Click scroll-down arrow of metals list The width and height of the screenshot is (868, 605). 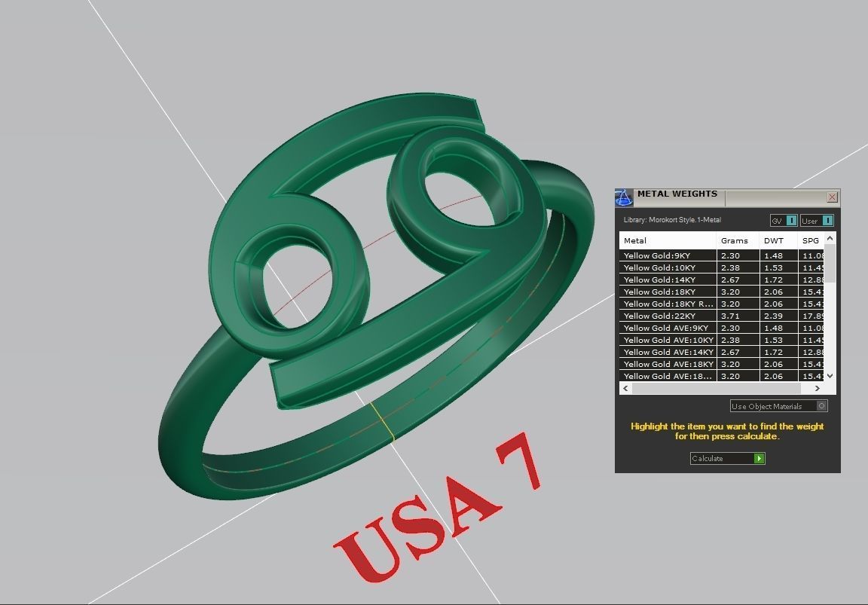(830, 376)
